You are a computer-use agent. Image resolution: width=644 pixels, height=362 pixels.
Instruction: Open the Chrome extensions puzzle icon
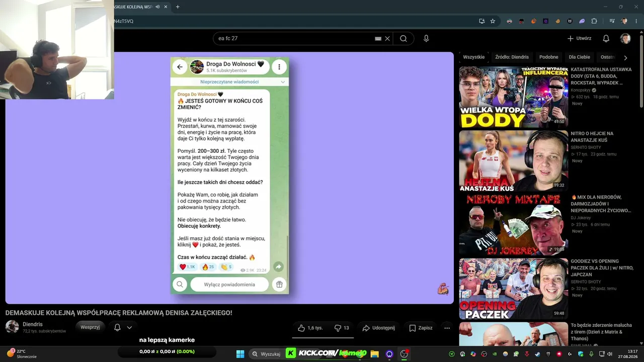coord(594,21)
